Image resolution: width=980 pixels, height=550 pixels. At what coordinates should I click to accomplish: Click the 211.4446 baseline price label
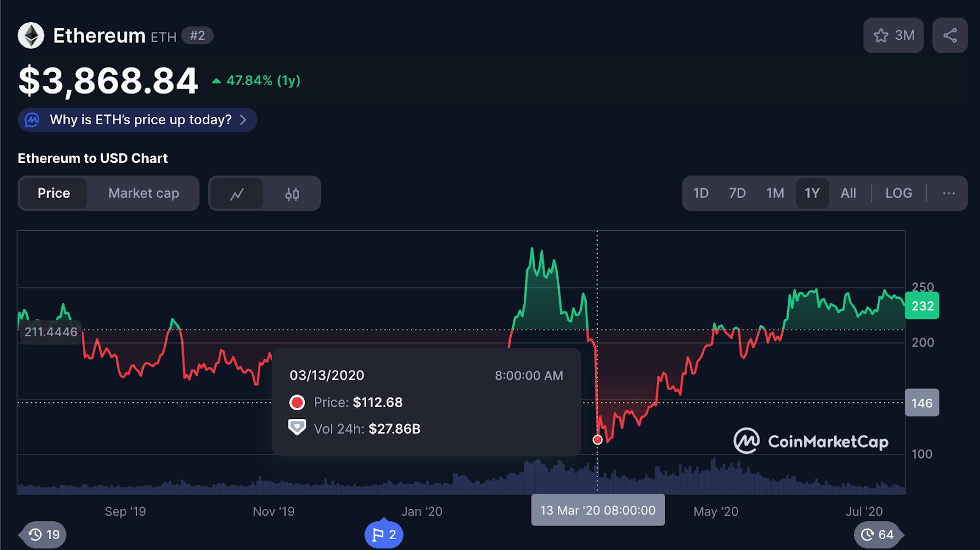point(51,332)
